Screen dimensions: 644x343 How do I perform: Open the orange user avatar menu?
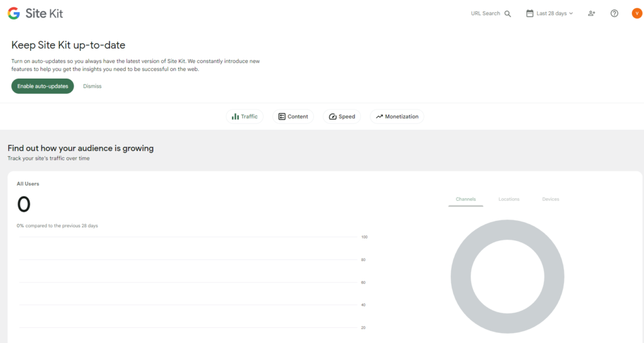(x=637, y=14)
